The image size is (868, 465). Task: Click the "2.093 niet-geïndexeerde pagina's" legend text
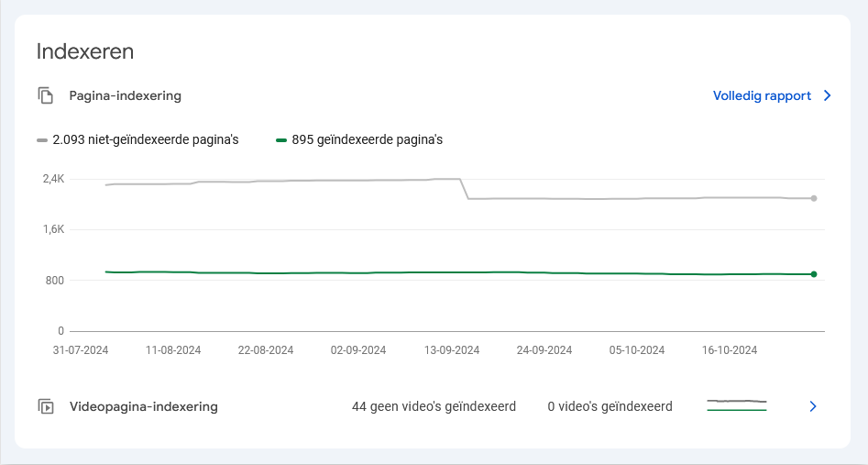click(x=146, y=139)
